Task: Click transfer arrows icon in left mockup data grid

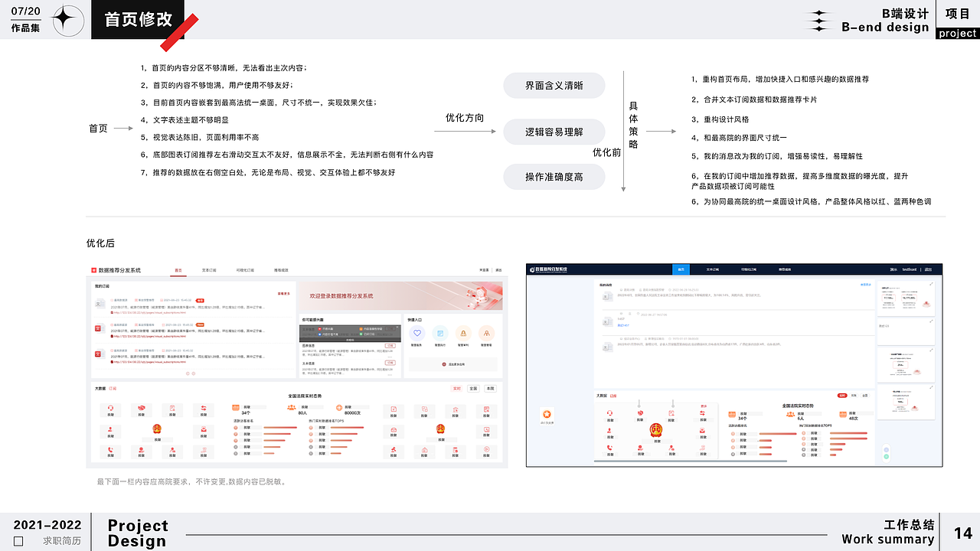Action: pos(204,408)
